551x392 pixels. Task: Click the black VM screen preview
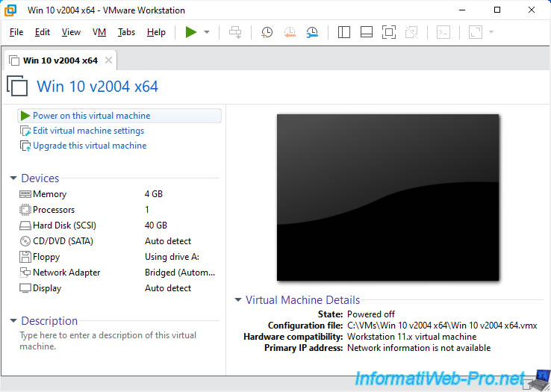point(388,197)
